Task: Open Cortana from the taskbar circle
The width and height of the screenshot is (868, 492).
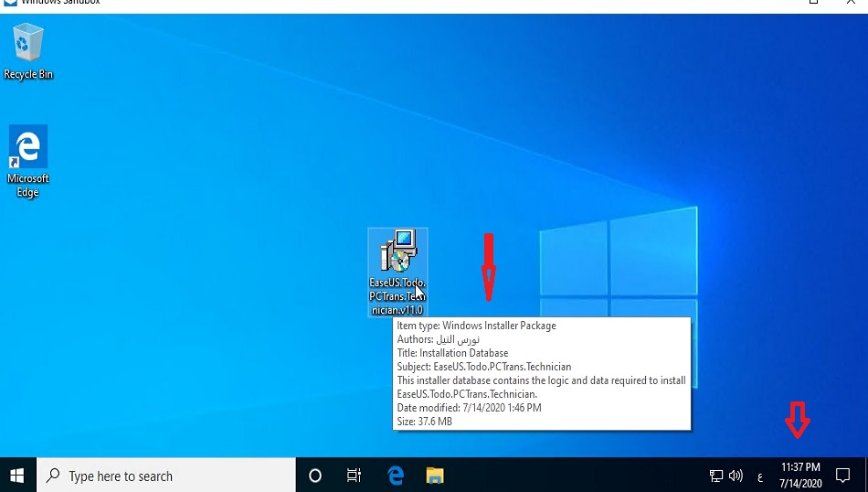Action: tap(315, 476)
